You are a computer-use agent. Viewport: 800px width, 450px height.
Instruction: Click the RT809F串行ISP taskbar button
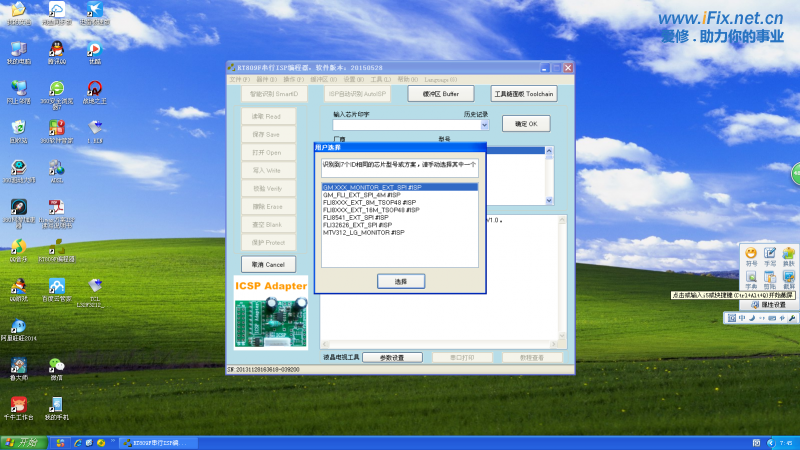pyautogui.click(x=157, y=443)
